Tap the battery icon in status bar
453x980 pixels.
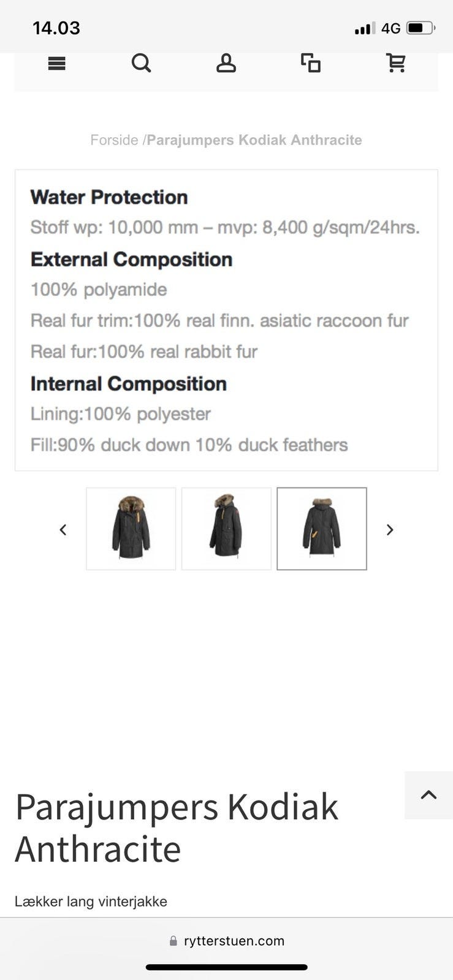pyautogui.click(x=421, y=28)
